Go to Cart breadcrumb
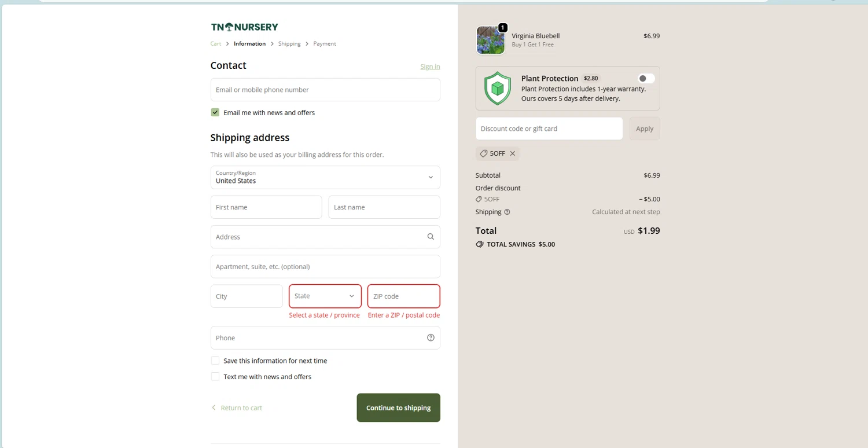Screen dimensions: 868x448 pyautogui.click(x=216, y=43)
